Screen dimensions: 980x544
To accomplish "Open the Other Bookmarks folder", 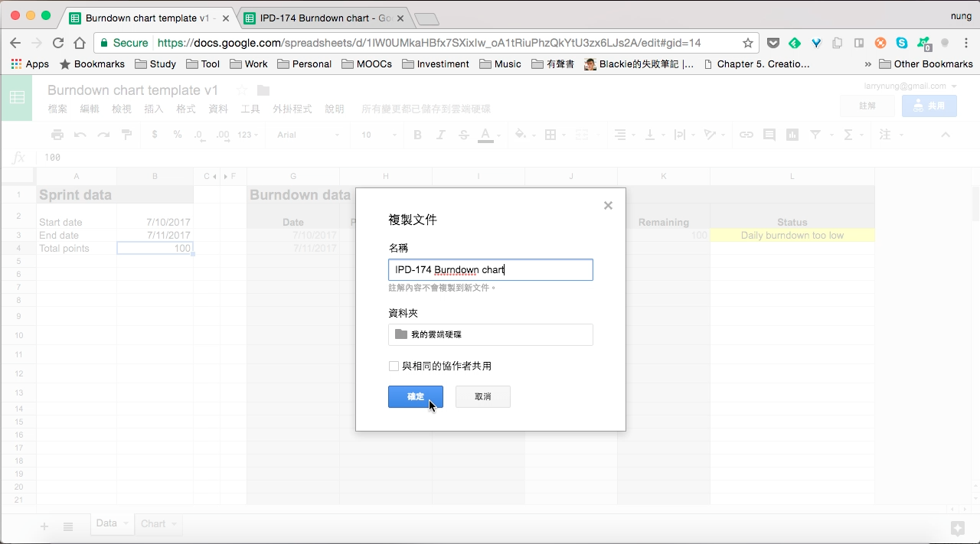I will [926, 64].
